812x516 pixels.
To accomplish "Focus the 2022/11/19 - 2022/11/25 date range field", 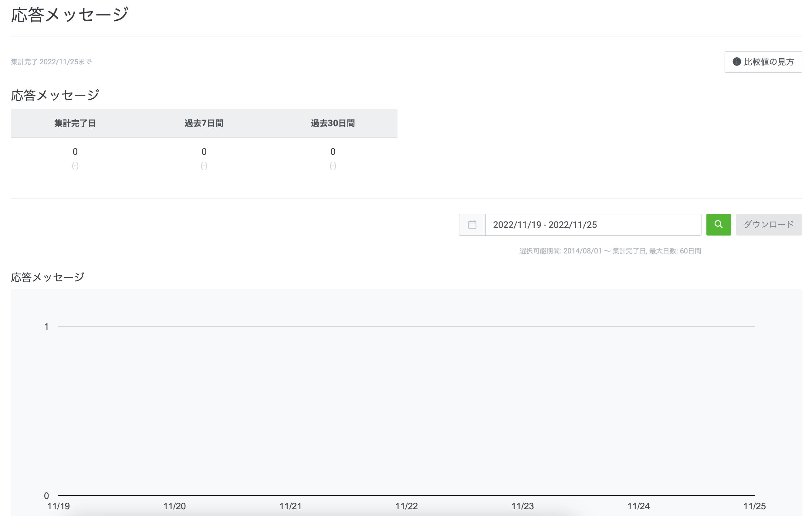I will point(593,225).
